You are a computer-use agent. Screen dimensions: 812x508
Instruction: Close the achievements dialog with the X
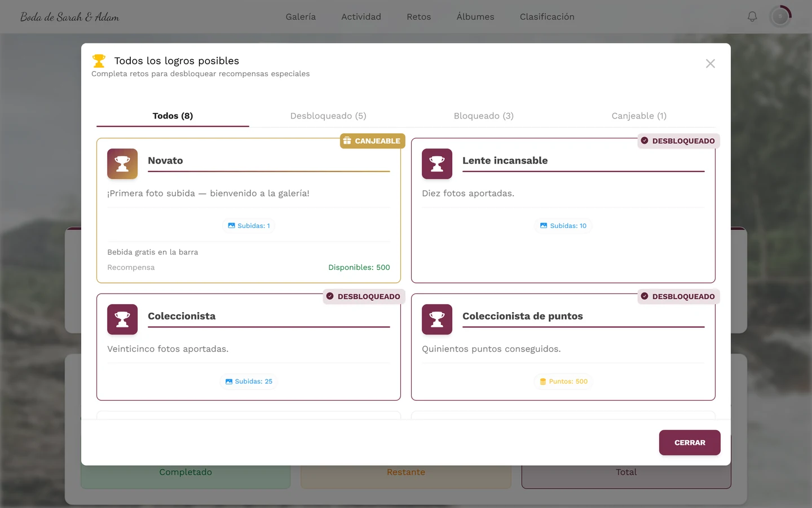(x=710, y=64)
